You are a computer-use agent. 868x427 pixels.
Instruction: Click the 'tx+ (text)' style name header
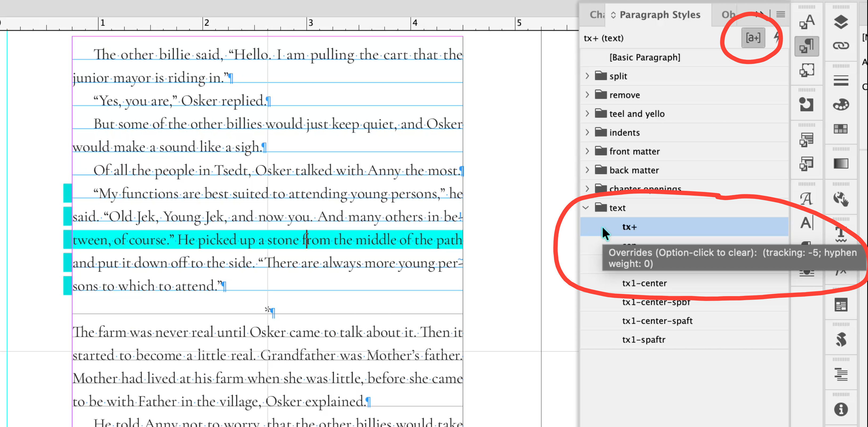(603, 38)
